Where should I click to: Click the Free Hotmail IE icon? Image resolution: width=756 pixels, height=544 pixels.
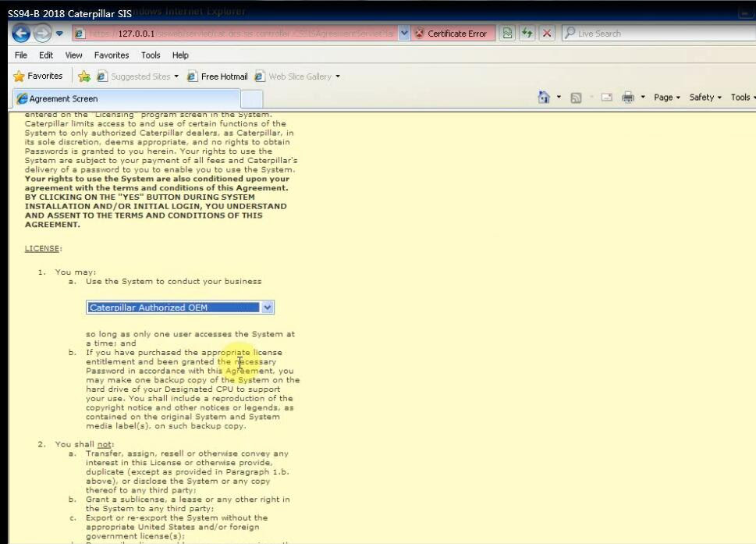(193, 76)
